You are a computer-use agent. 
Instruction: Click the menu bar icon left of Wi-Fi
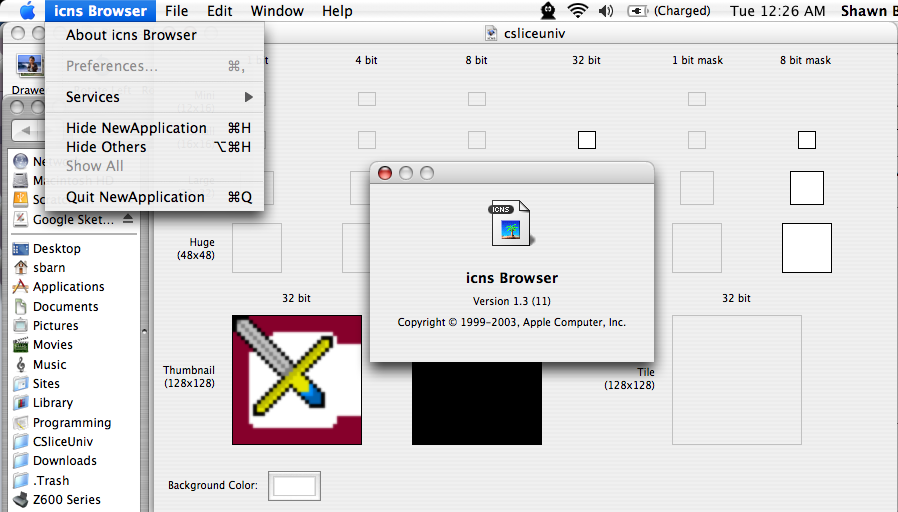click(548, 10)
